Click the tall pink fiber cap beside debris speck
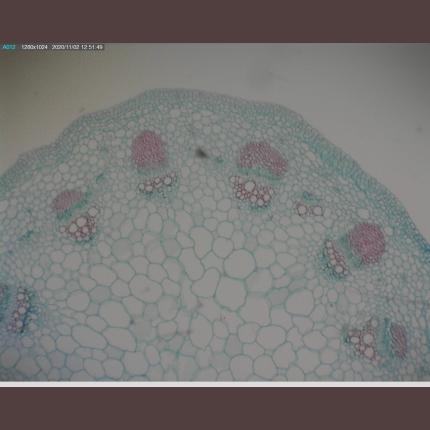This screenshot has height=430, width=430. point(149,149)
